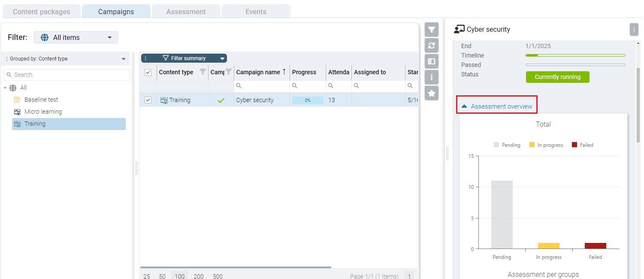
Task: Click the vertical three-dot icon in side toolbar
Action: (432, 77)
